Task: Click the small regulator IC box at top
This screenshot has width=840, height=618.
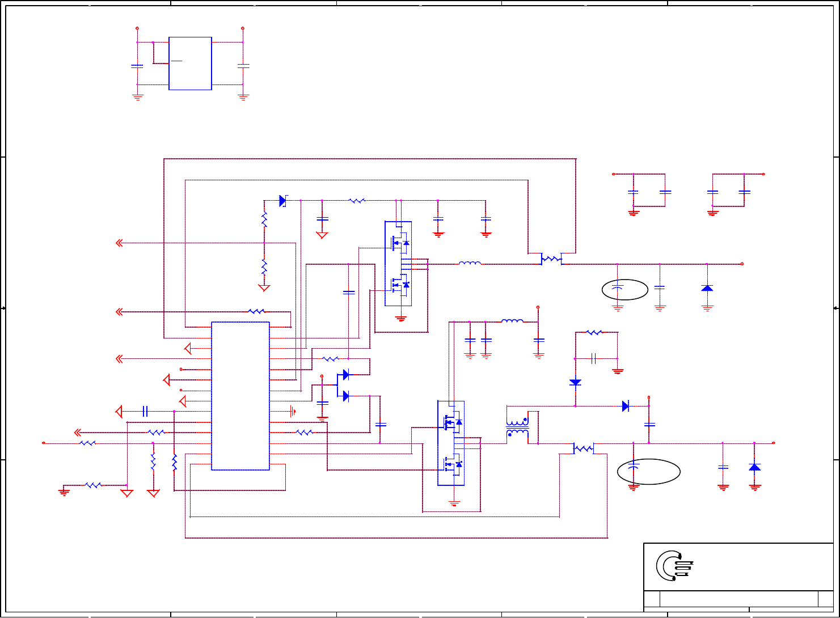Action: [190, 64]
